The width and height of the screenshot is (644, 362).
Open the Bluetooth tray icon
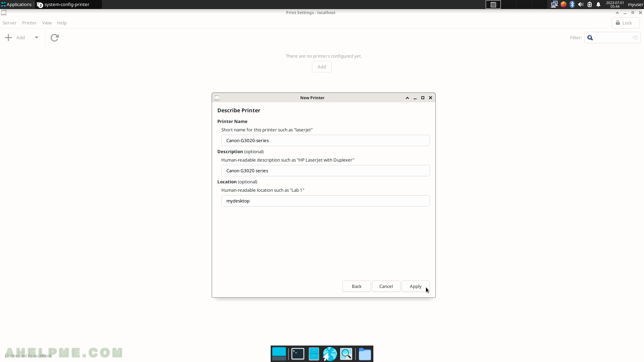point(572,4)
